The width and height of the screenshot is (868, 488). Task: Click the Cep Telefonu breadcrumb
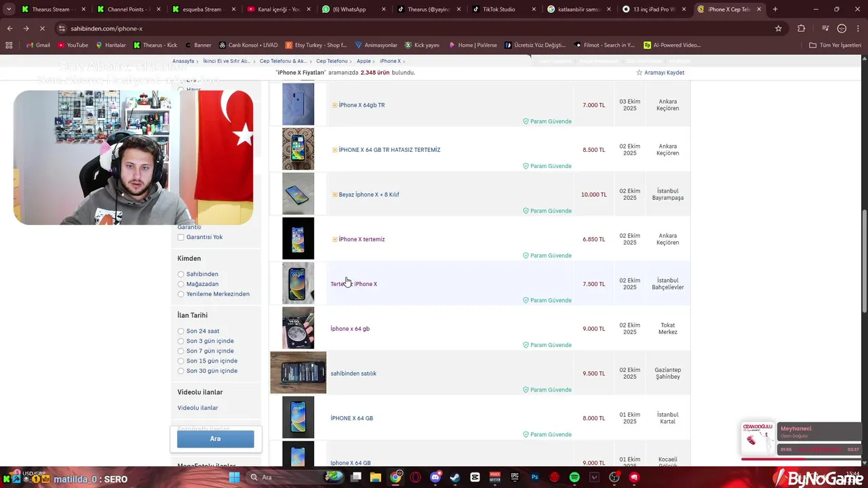(332, 61)
